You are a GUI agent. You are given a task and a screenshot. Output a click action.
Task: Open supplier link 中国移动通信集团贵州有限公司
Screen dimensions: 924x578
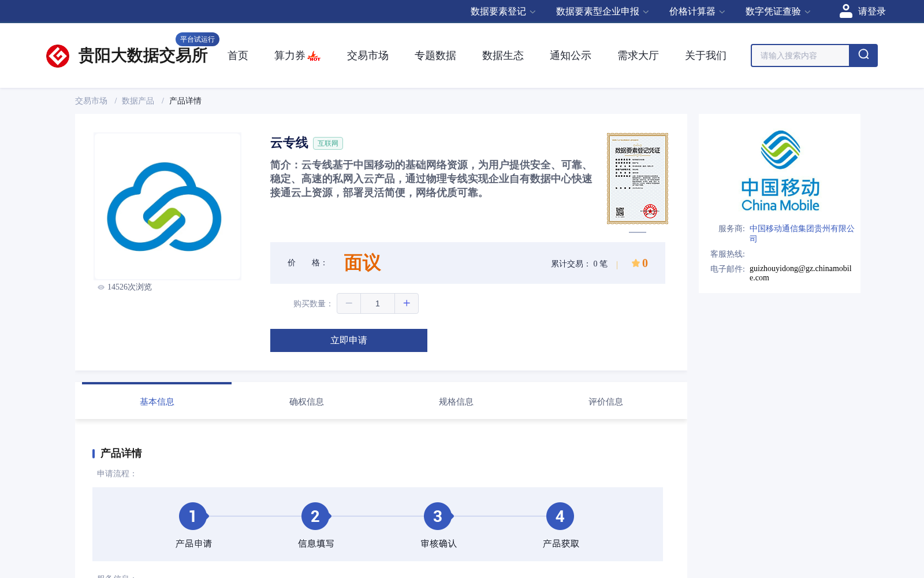(x=802, y=234)
